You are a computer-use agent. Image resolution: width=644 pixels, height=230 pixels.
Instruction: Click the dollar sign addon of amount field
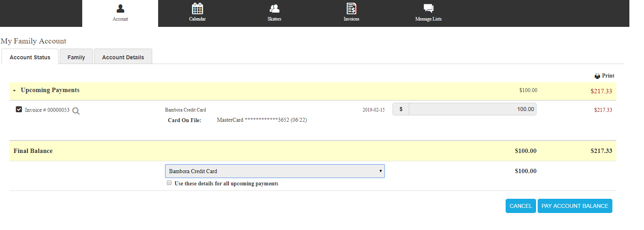401,109
